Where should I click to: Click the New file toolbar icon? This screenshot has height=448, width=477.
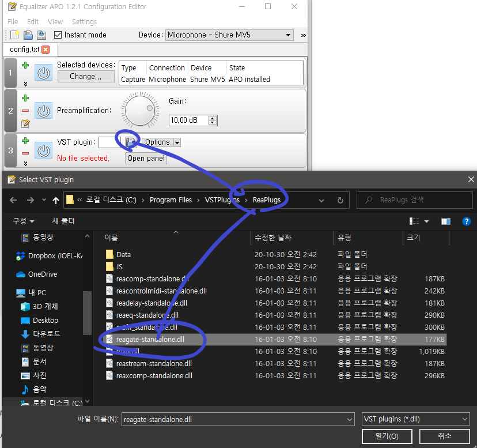[14, 35]
